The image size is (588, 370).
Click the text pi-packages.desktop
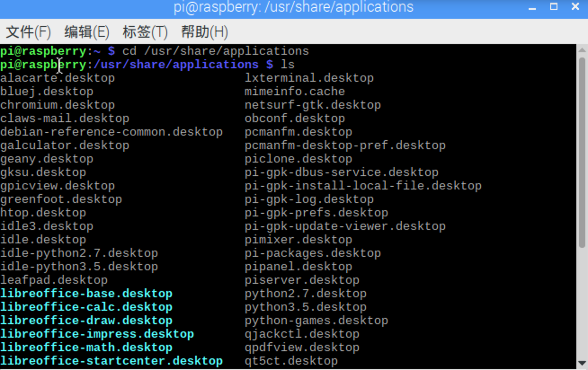(313, 253)
